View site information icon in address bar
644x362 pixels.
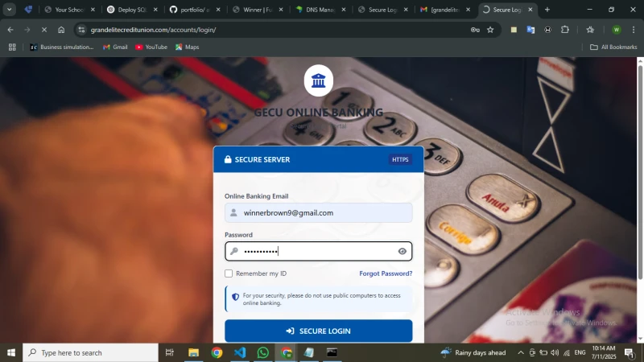[81, 30]
